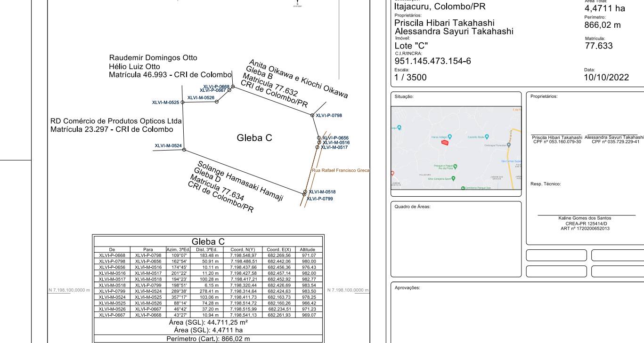Viewport: 644px width, 343px height.
Task: Select the Rua Rafael Francisco Greca label
Action: click(x=342, y=170)
